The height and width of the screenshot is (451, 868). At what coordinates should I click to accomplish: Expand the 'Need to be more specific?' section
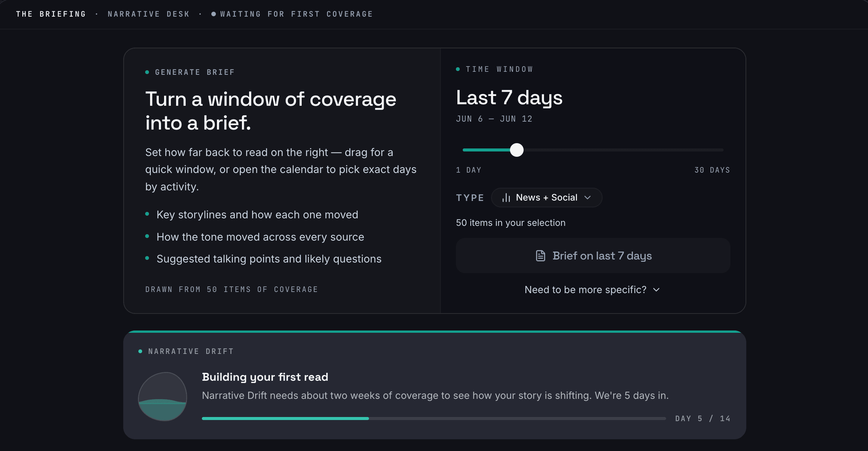592,290
